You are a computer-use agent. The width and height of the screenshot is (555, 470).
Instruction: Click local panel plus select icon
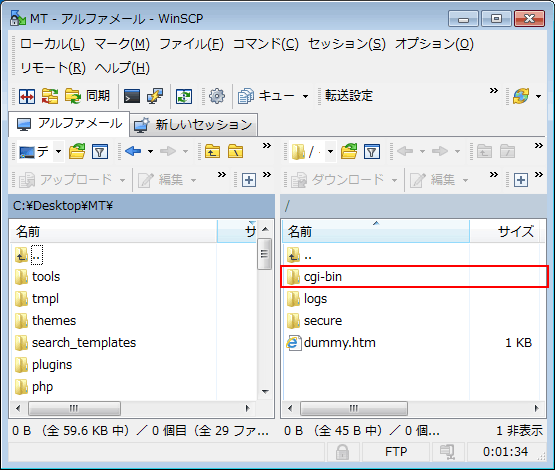[249, 180]
